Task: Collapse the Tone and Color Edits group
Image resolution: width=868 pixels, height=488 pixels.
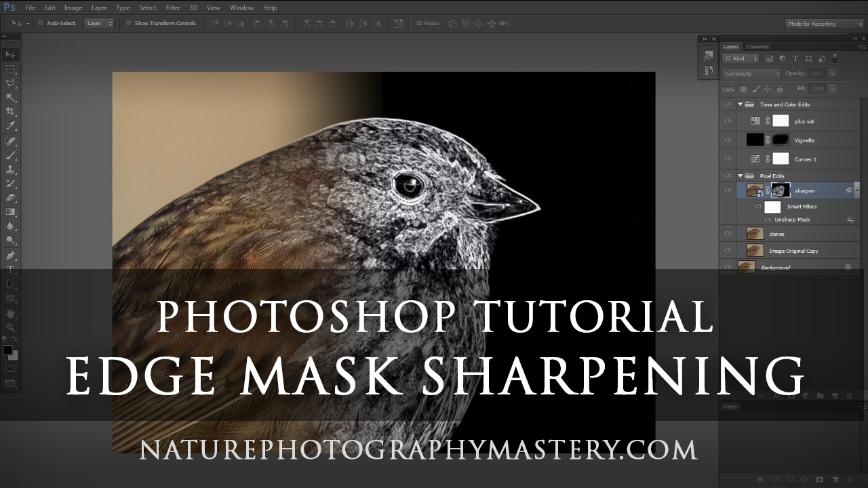Action: (741, 104)
